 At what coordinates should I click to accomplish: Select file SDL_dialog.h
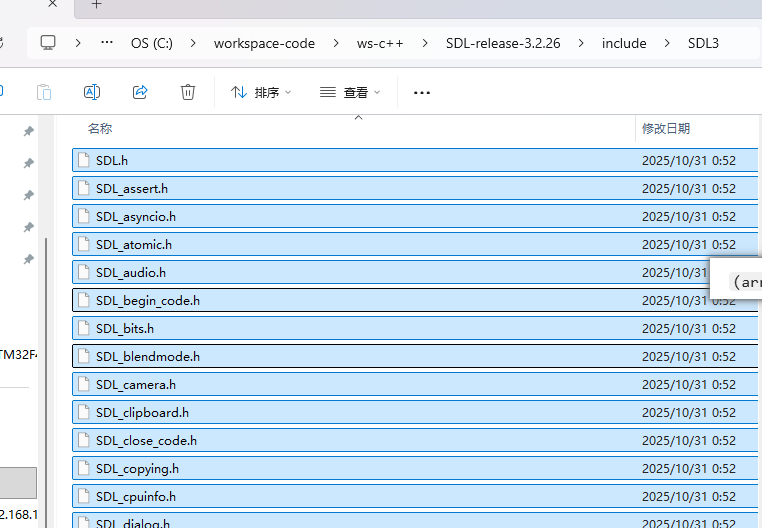415,520
